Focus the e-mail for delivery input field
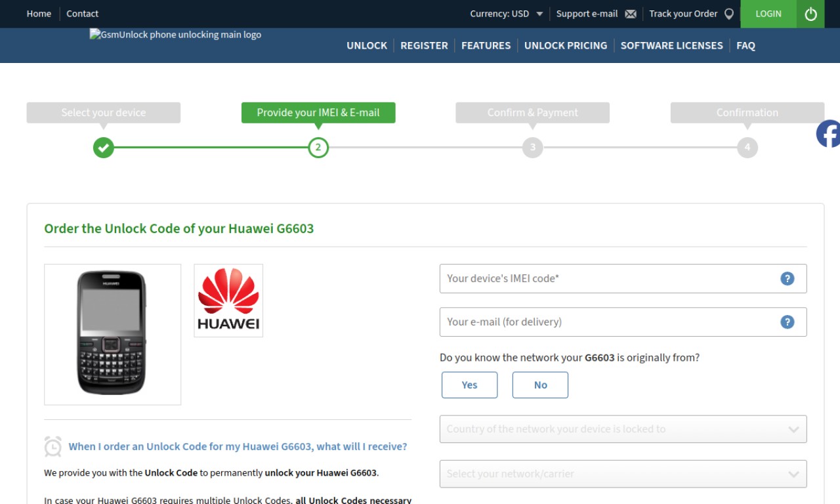 tap(623, 322)
